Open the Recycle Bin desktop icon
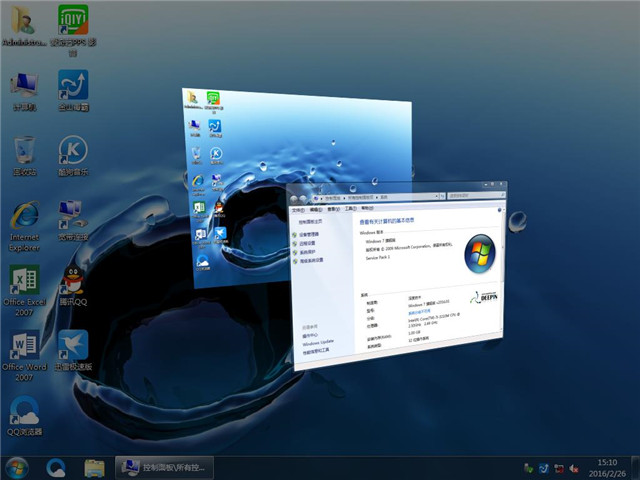 (24, 152)
